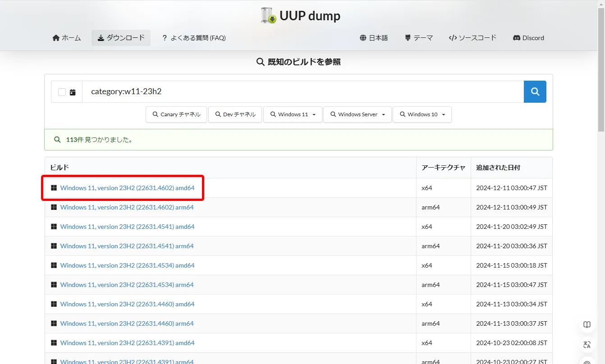Screen dimensions: 605x364
Task: Open Windows 11 23H2 (22631.4391) amd64 link
Action: coord(127,343)
